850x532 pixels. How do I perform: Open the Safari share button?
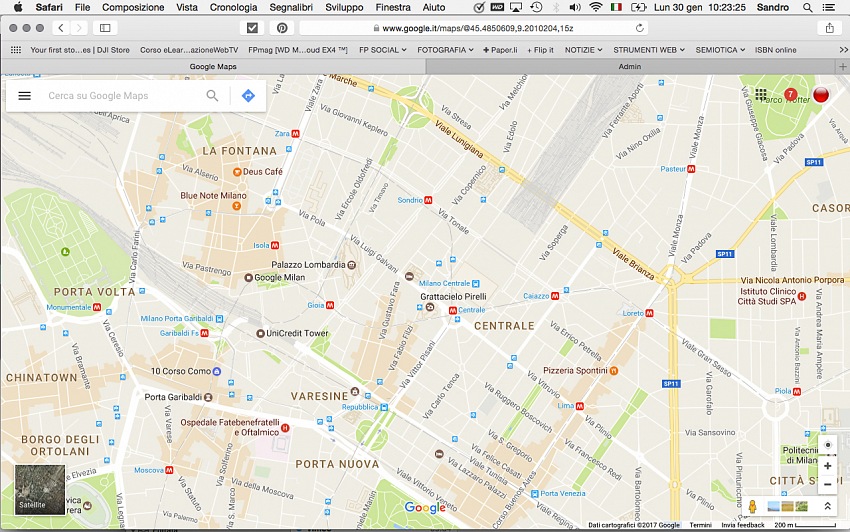tap(829, 28)
